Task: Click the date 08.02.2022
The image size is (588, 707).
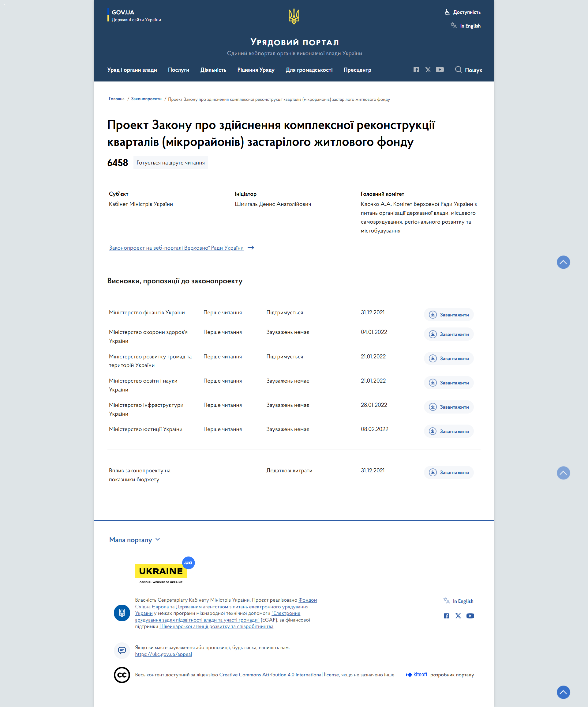Action: (374, 429)
